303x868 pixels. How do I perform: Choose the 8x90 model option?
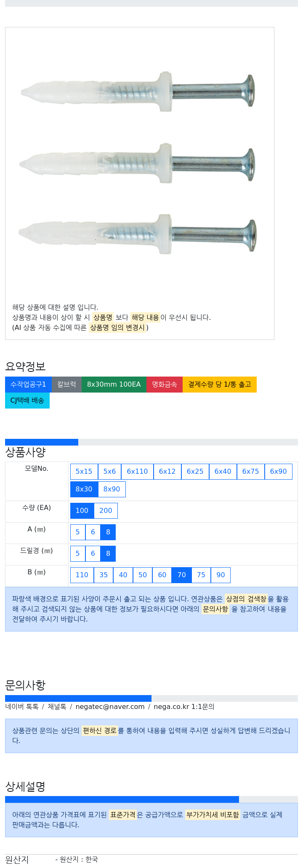(112, 489)
